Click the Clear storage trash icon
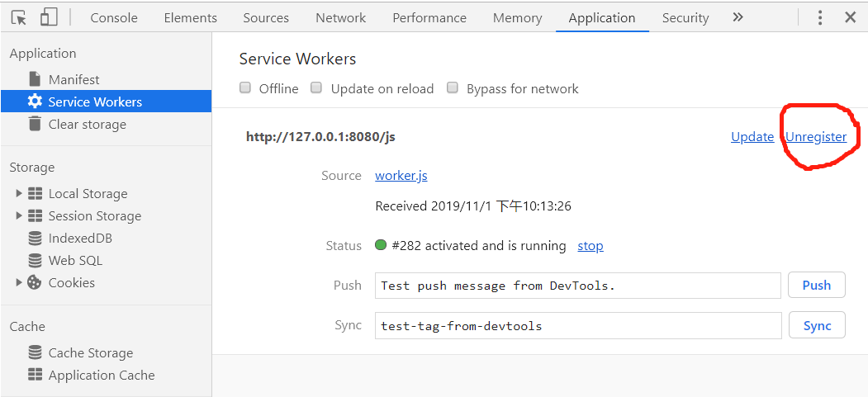Image resolution: width=868 pixels, height=397 pixels. pos(35,124)
